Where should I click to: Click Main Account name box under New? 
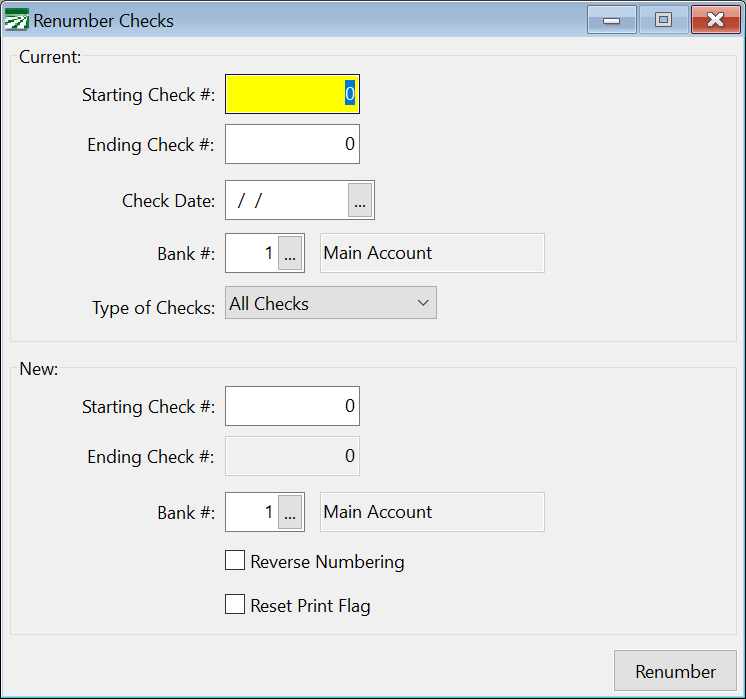coord(432,513)
